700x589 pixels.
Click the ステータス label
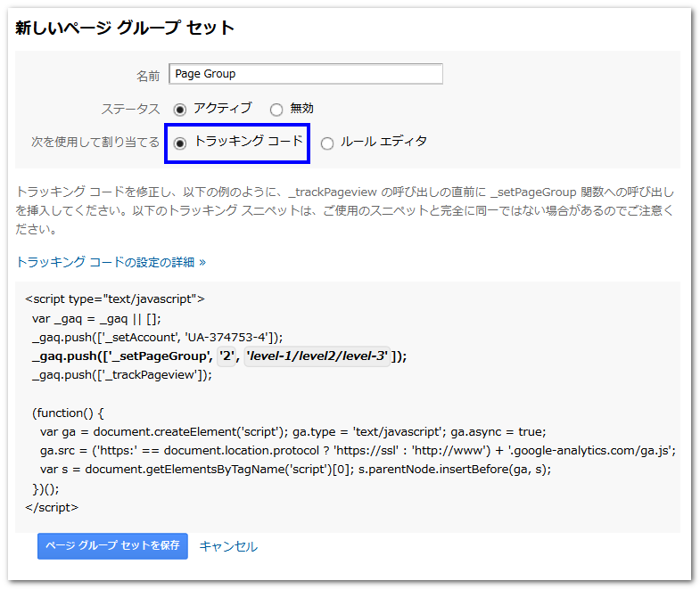[x=130, y=109]
